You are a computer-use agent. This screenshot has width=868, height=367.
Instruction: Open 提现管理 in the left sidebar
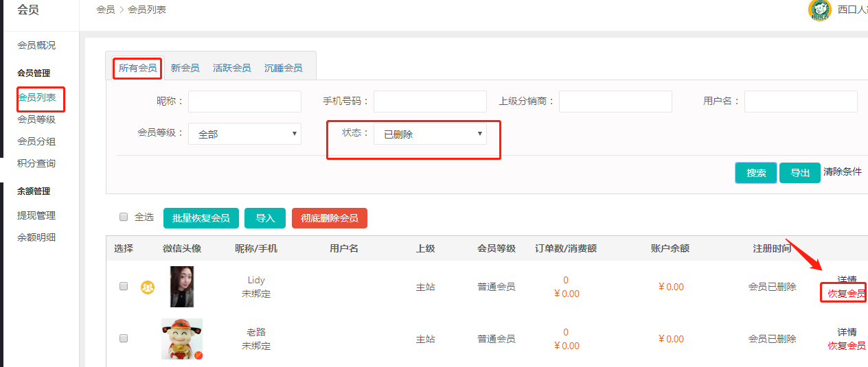[x=36, y=215]
